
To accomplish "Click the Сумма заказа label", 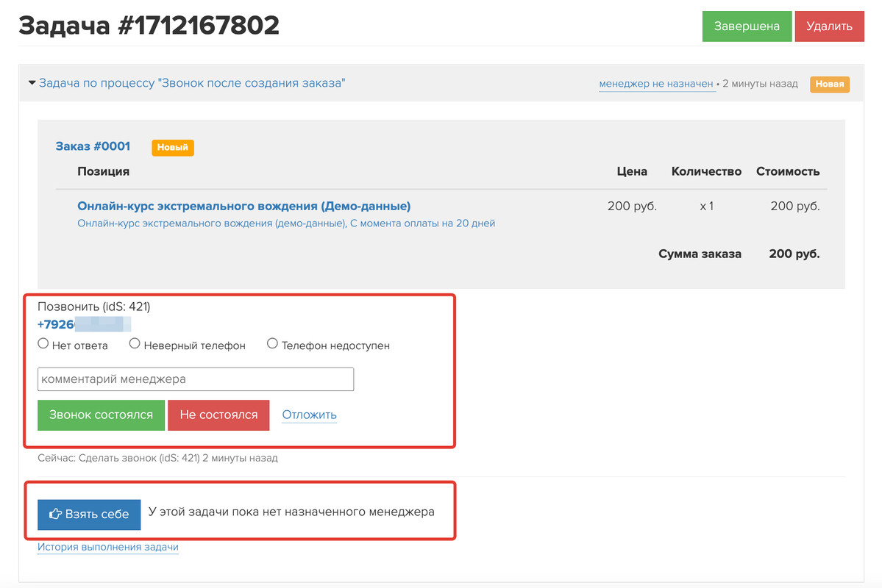I will (x=700, y=254).
